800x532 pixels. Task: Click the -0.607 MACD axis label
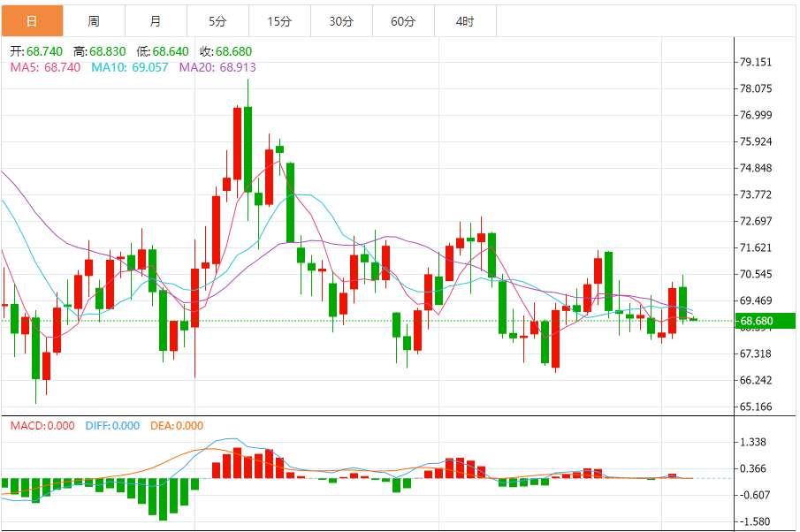(x=755, y=495)
